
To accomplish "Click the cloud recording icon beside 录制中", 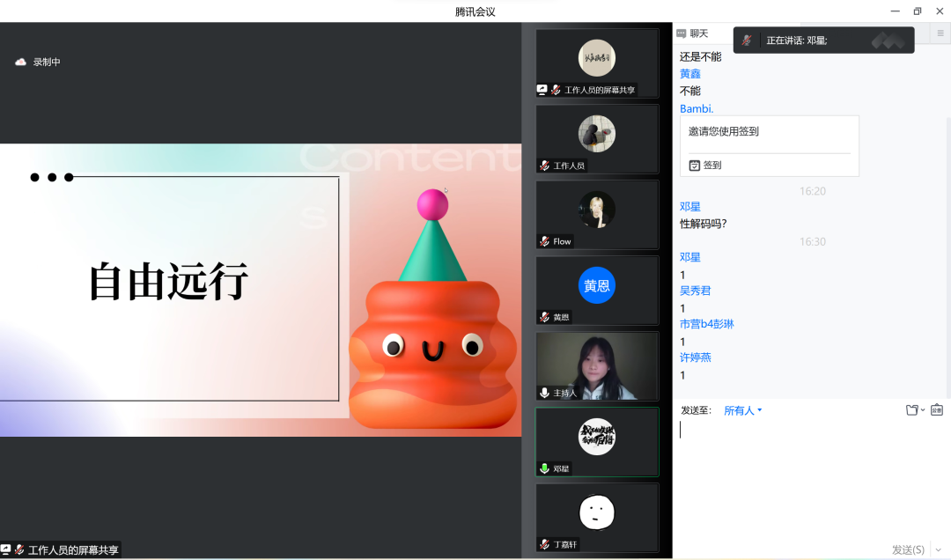I will pyautogui.click(x=21, y=63).
